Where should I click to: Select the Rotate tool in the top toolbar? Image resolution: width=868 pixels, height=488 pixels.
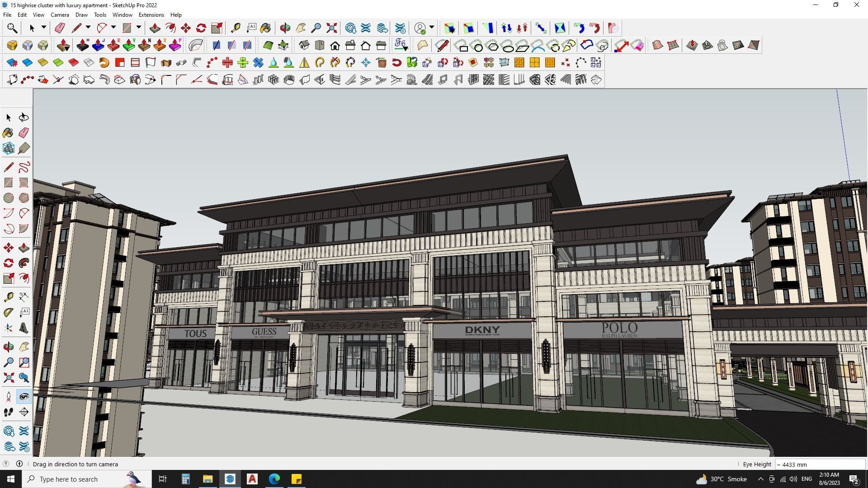[x=201, y=28]
